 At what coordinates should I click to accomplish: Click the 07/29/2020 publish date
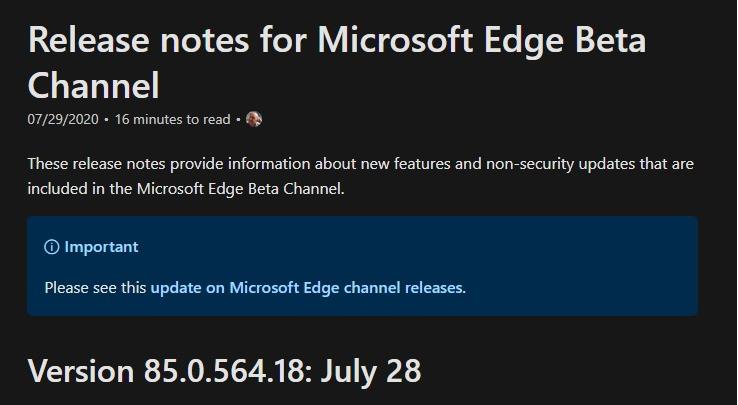pos(63,119)
